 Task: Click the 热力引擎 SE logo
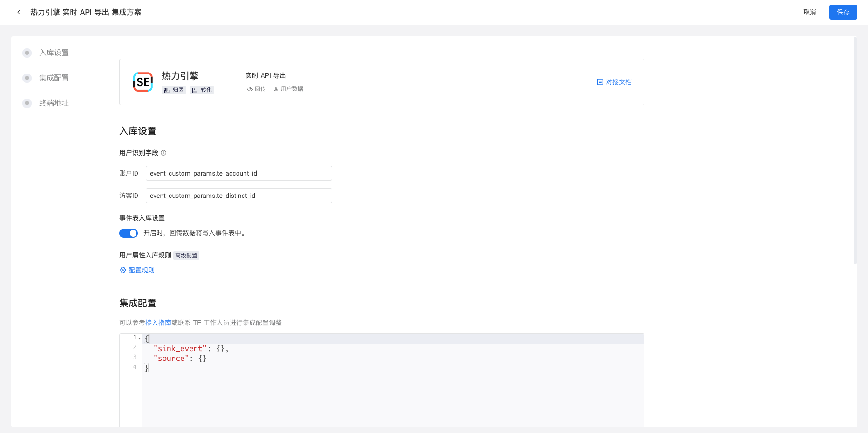(x=143, y=82)
